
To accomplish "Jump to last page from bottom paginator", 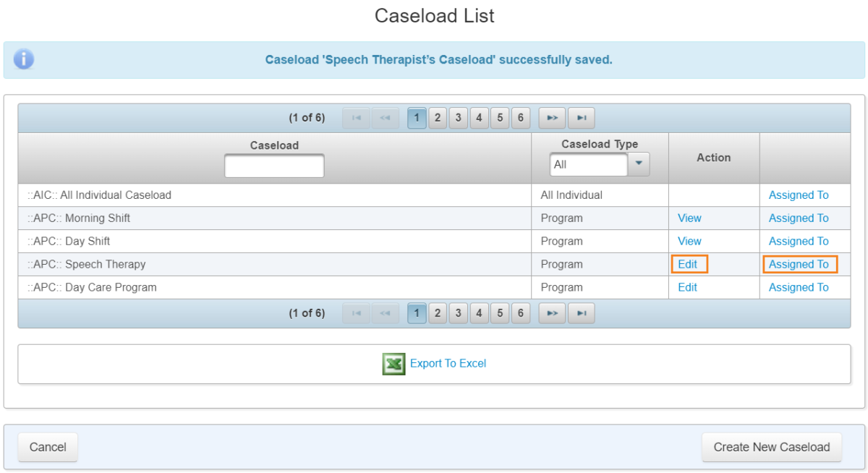I will pos(581,312).
